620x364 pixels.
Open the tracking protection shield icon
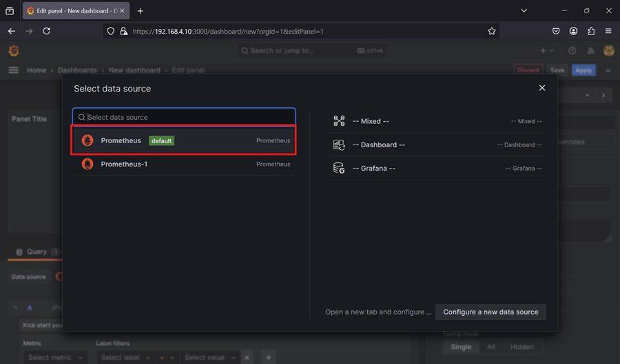(111, 31)
